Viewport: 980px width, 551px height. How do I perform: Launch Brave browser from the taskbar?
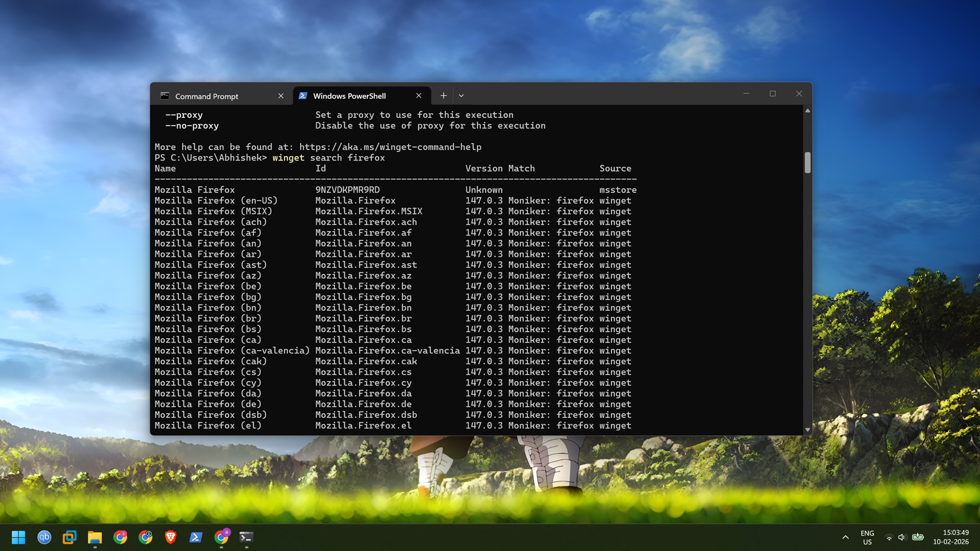point(170,537)
